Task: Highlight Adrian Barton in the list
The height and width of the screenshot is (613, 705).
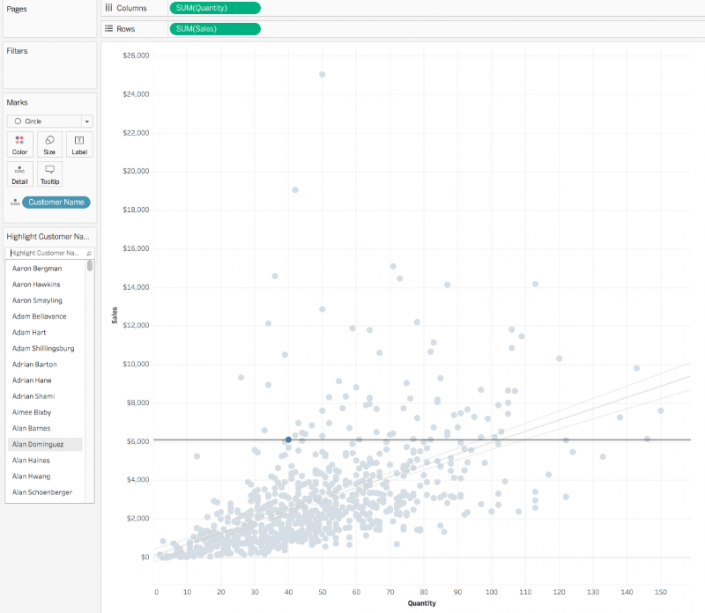Action: (35, 364)
